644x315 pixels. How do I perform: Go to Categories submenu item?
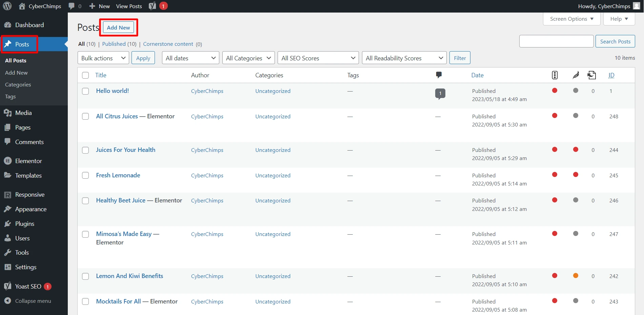tap(18, 85)
